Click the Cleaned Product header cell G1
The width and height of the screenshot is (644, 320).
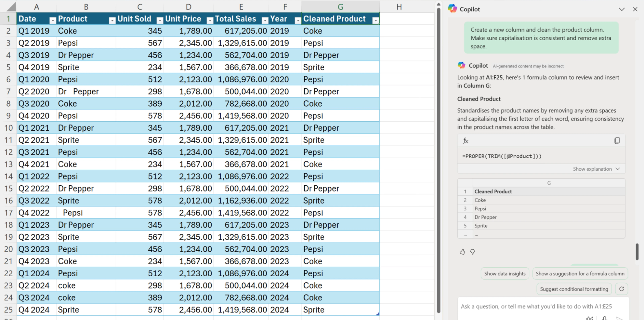coord(340,18)
